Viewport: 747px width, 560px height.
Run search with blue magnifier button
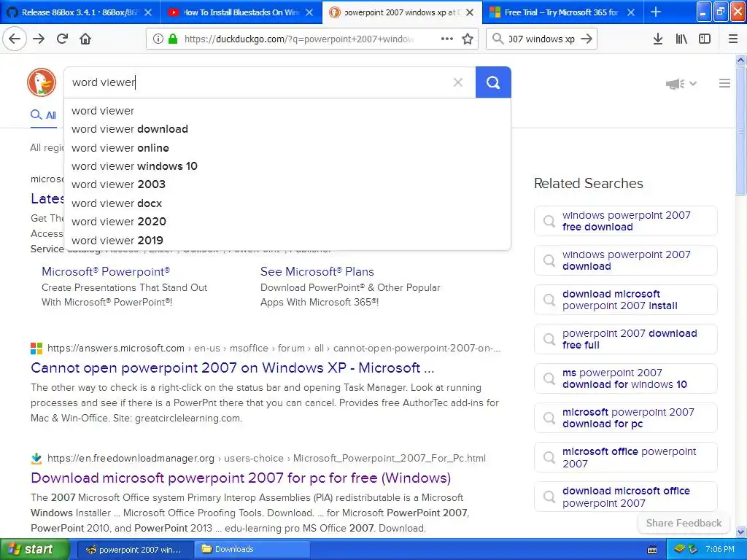pos(493,82)
